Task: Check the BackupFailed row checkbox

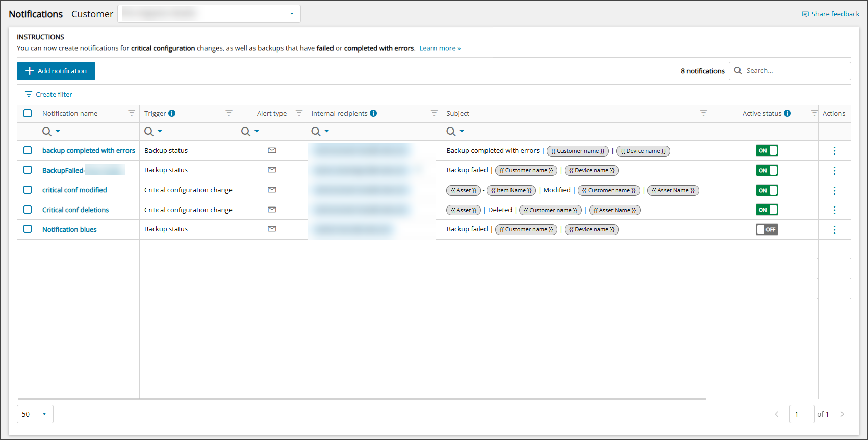Action: click(x=28, y=170)
